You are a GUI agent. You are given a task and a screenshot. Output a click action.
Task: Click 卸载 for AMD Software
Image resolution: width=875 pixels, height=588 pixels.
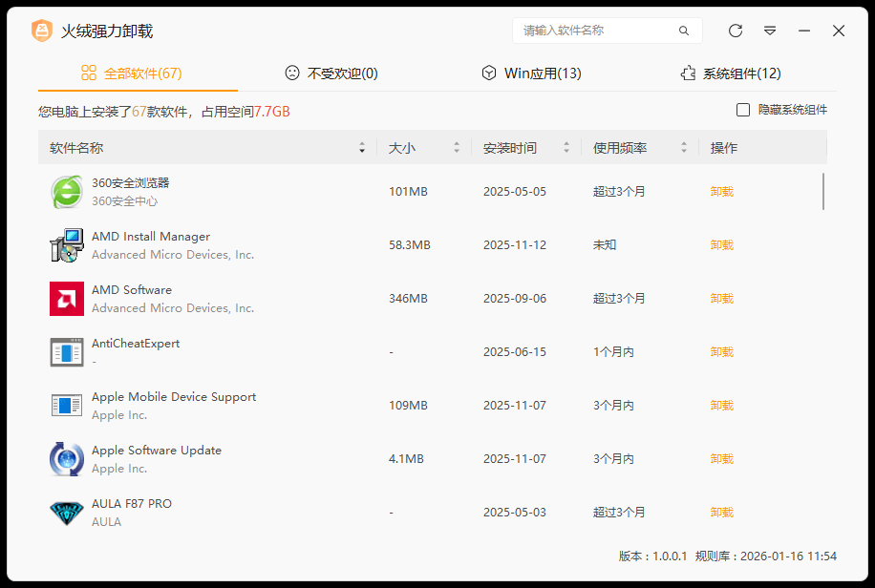pyautogui.click(x=722, y=299)
